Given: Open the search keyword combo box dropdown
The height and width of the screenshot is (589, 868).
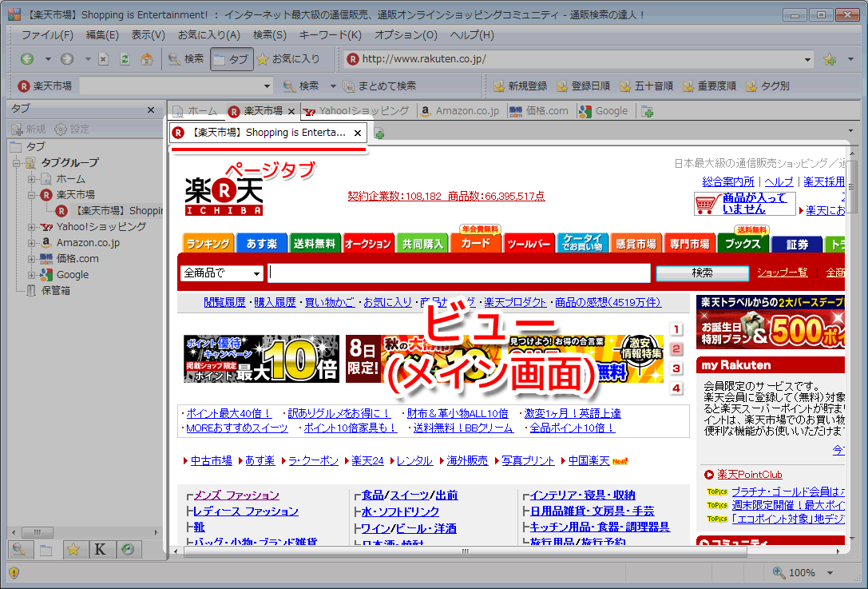Looking at the screenshot, I should coord(267,86).
